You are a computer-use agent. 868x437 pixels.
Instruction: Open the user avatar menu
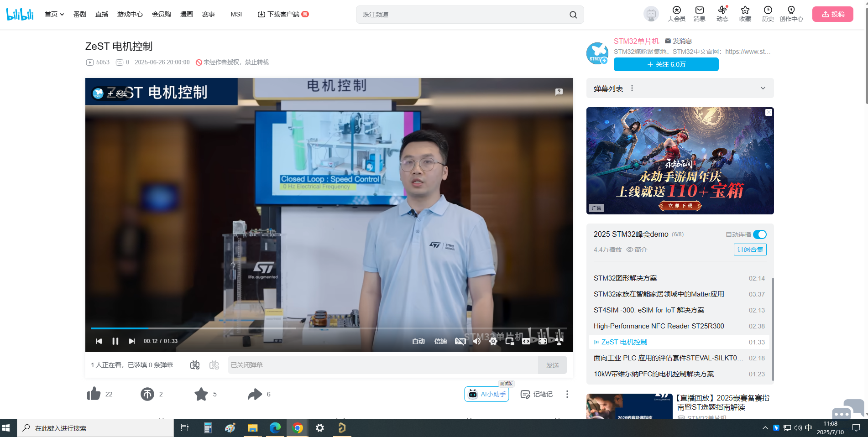(x=651, y=14)
